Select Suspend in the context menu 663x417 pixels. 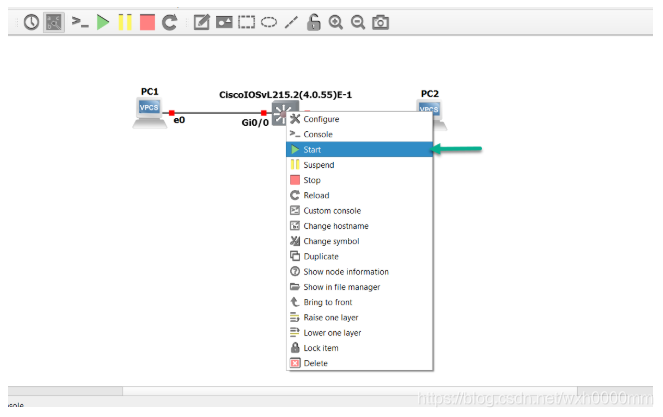(359, 165)
